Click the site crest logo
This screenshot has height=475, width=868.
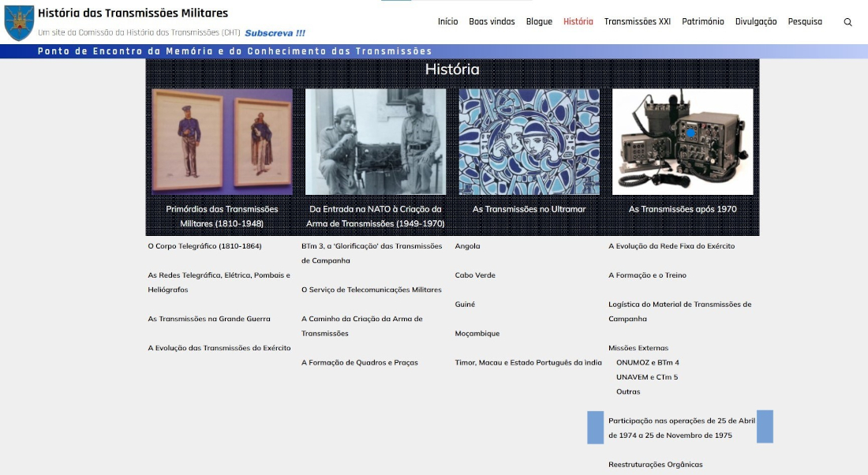coord(19,23)
